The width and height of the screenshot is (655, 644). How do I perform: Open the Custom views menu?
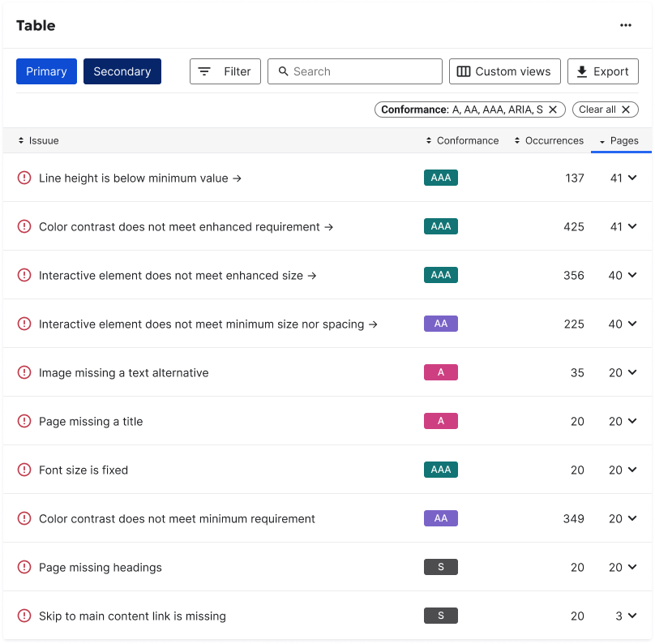pos(504,71)
